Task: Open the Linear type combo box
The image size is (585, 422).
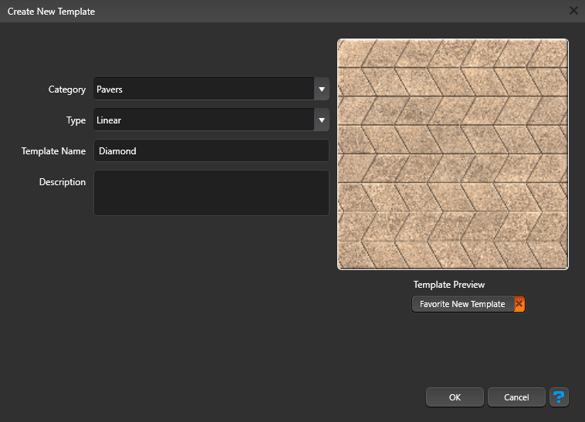Action: pos(211,120)
